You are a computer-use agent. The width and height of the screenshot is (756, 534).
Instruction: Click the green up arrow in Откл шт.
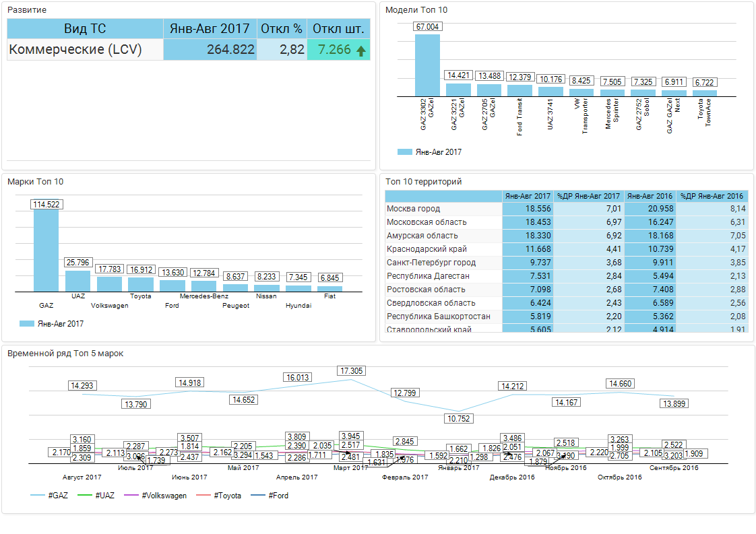tap(361, 51)
